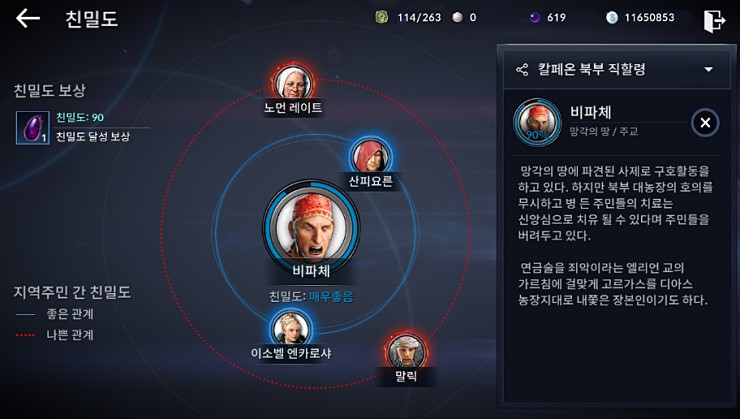Screen dimensions: 740x419
Task: Tap the purple gem reward item icon
Action: [x=33, y=127]
